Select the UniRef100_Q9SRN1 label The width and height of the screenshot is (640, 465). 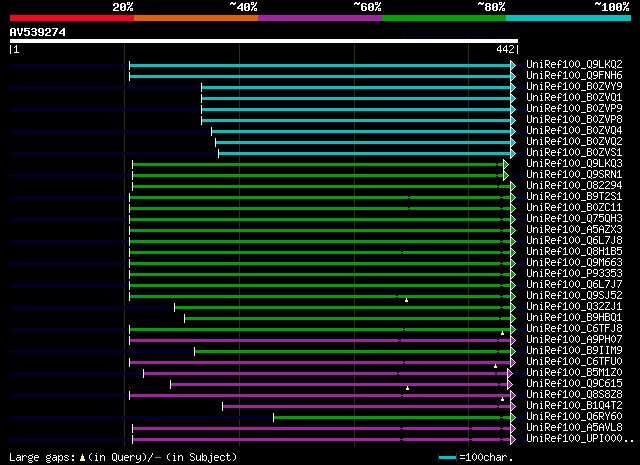574,174
